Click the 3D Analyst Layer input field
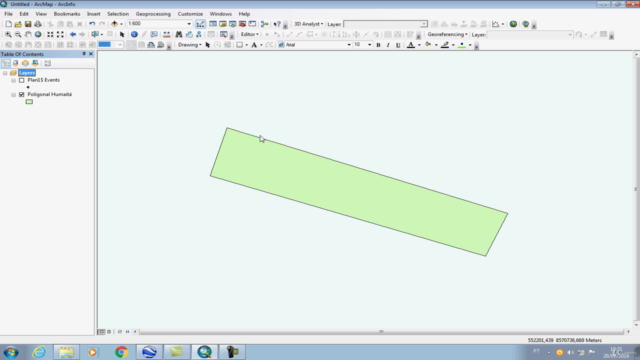This screenshot has width=640, height=360. pos(385,24)
